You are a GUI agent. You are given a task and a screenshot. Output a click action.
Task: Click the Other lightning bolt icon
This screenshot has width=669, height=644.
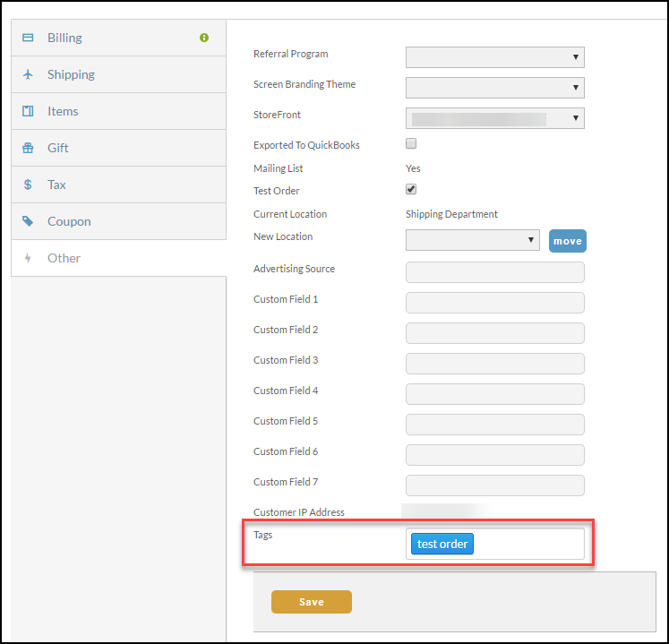(28, 258)
